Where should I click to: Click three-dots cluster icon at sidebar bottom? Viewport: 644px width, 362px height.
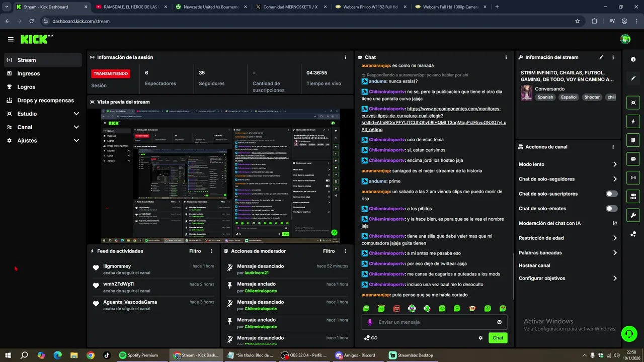[633, 234]
